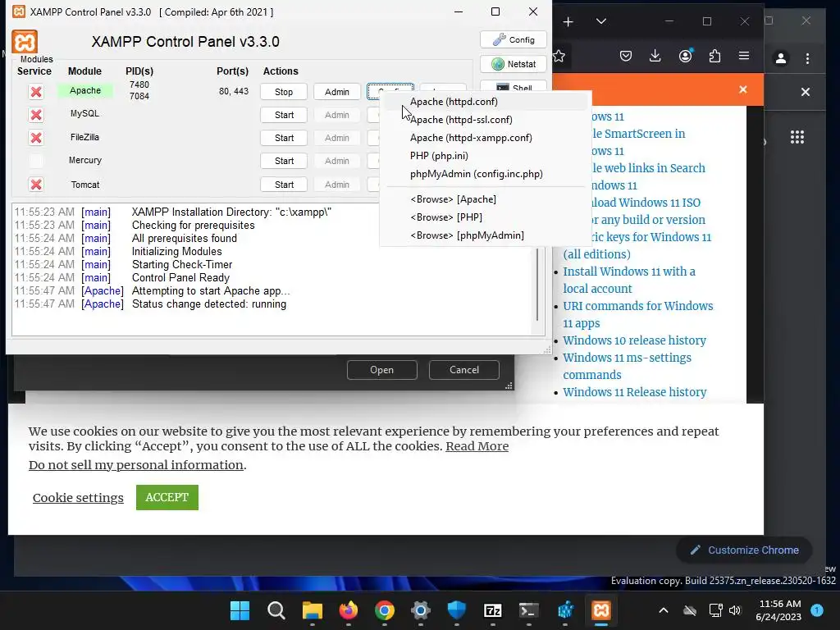This screenshot has height=630, width=840.
Task: Open Windows 10 release history link
Action: 634,340
